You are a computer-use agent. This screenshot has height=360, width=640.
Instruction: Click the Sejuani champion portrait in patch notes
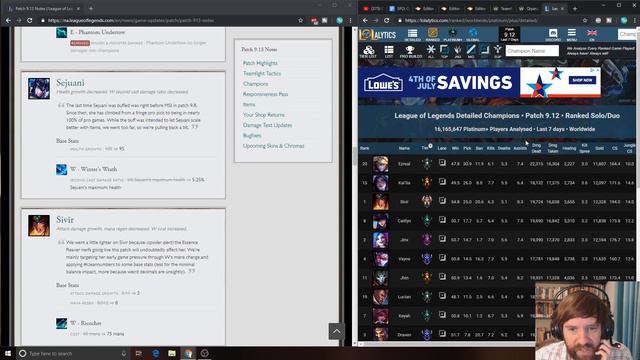[x=39, y=89]
